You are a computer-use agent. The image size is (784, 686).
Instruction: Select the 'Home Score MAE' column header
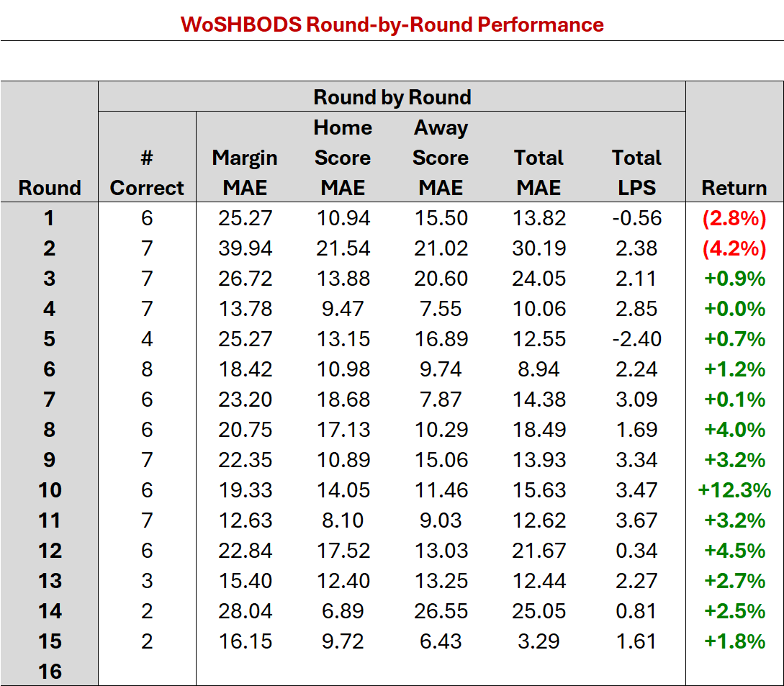[343, 158]
